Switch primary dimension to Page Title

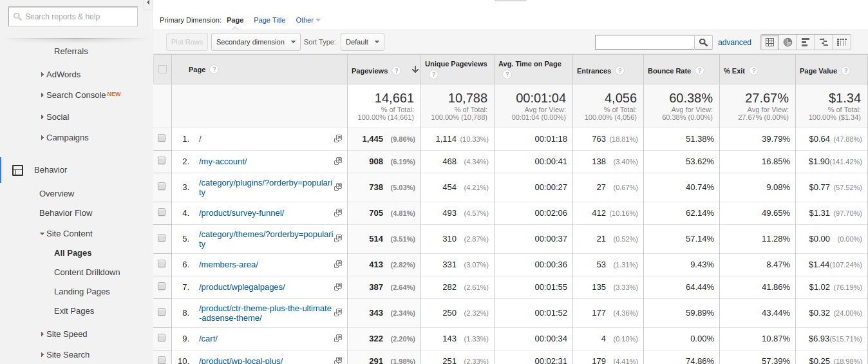[270, 20]
